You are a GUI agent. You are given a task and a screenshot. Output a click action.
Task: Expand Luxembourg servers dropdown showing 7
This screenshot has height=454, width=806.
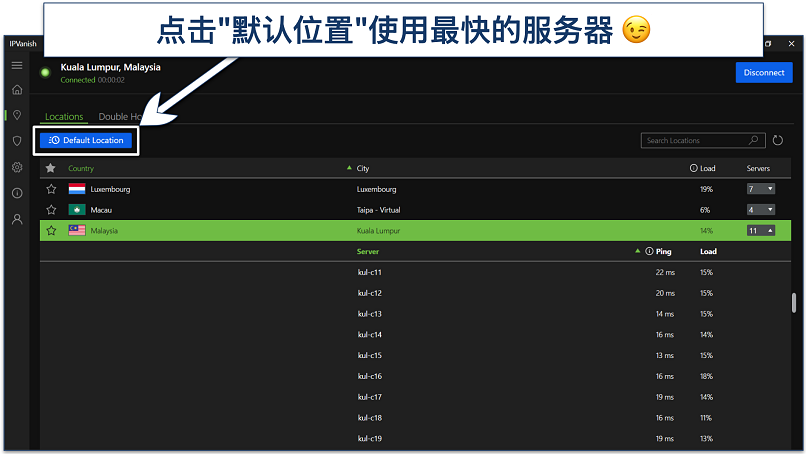[760, 189]
